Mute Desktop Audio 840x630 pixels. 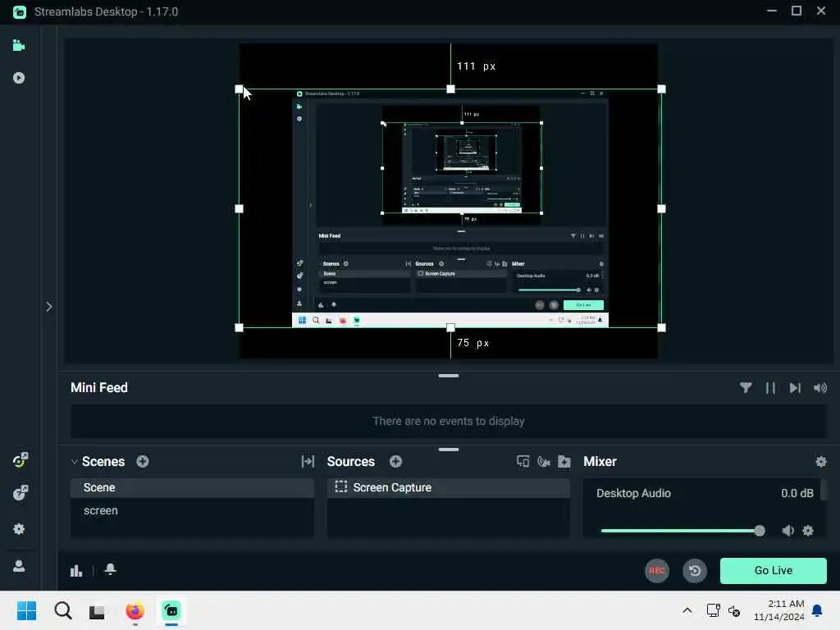tap(787, 531)
